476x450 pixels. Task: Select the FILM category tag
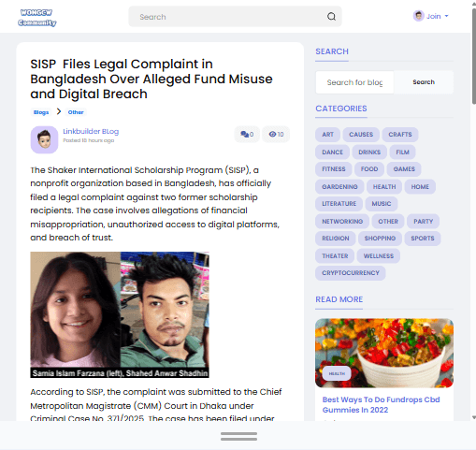pos(402,152)
